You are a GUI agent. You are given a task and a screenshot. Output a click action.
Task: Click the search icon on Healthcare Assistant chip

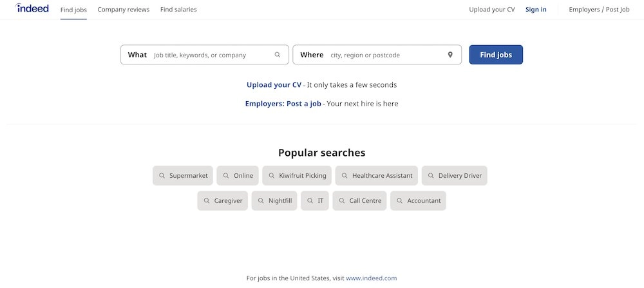(x=345, y=175)
